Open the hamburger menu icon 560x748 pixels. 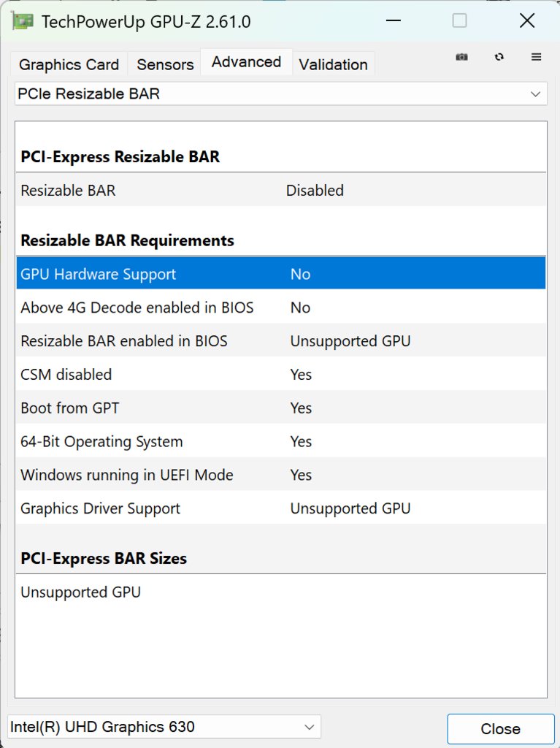coord(536,57)
